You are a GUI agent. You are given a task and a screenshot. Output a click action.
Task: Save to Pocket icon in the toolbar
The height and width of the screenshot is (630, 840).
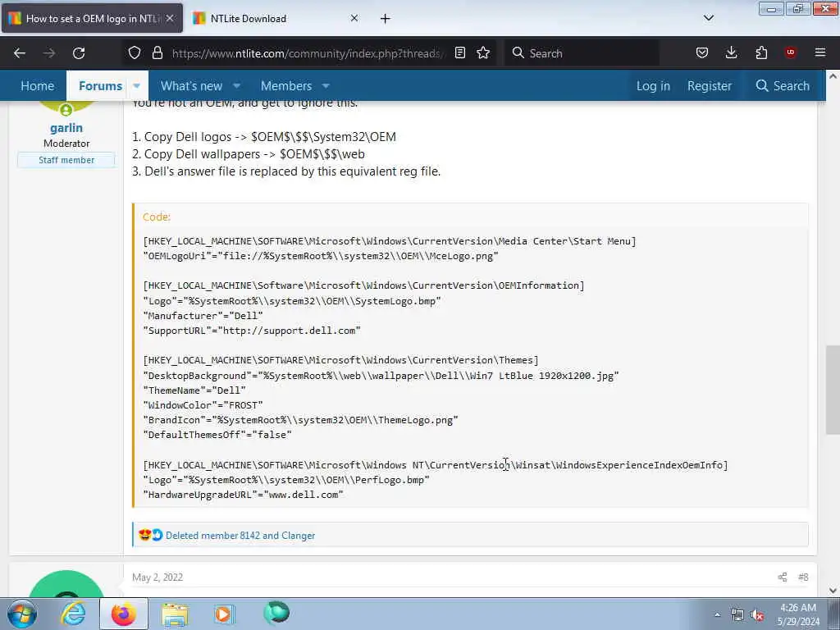[x=702, y=52]
